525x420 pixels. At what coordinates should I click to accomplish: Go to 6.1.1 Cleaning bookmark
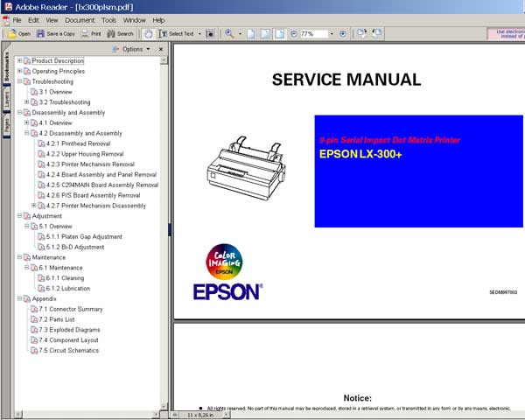pyautogui.click(x=65, y=278)
